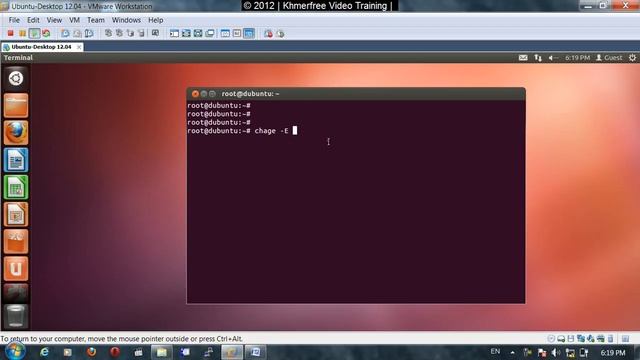Open Firefox from the Windows taskbar

(x=91, y=352)
